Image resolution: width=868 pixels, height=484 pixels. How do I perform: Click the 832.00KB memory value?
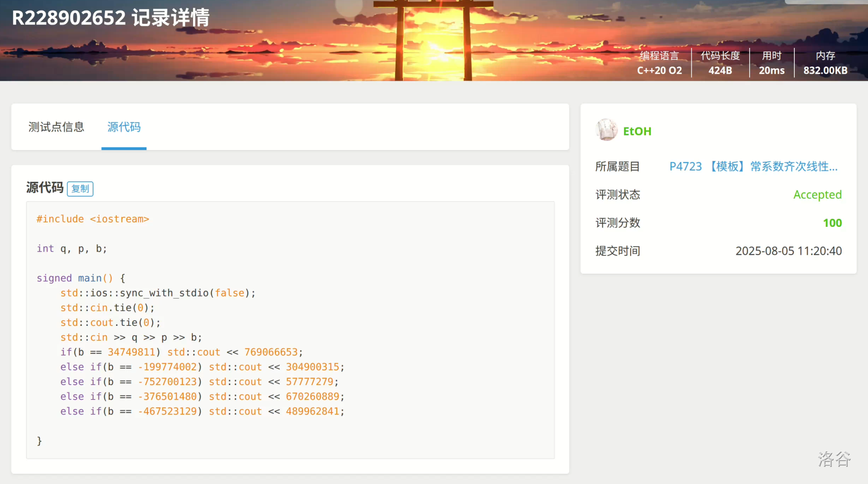(825, 70)
